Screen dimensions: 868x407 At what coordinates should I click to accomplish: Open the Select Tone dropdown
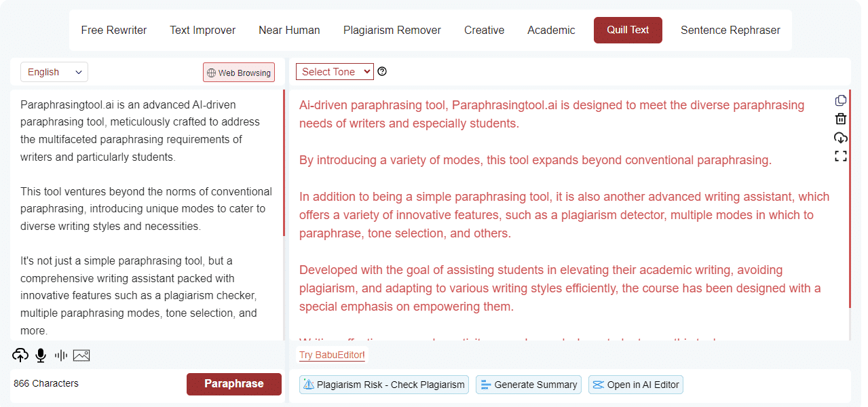(x=335, y=71)
